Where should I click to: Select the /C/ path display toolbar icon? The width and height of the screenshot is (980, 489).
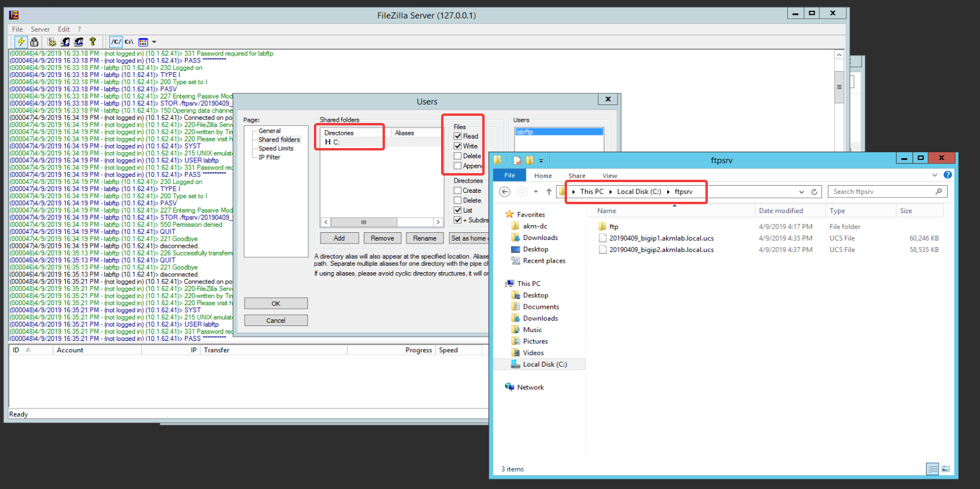point(116,42)
